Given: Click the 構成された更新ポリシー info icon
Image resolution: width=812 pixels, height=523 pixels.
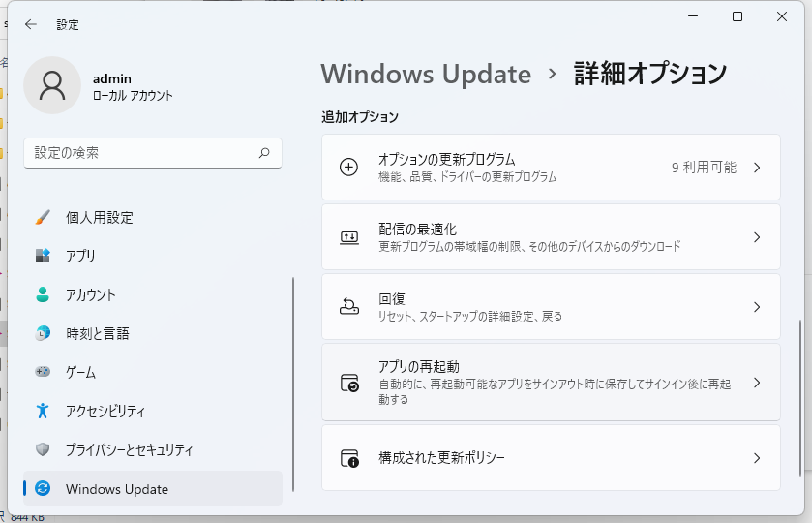Looking at the screenshot, I should pos(349,458).
